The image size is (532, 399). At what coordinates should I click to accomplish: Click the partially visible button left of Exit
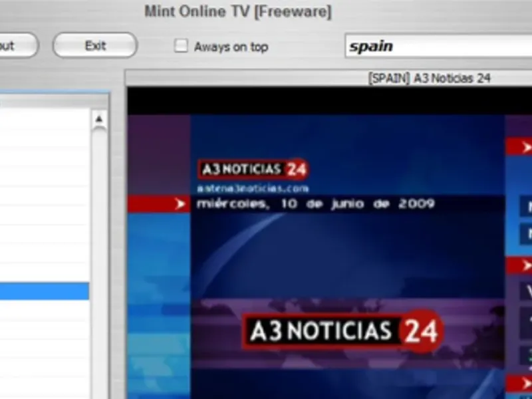pyautogui.click(x=19, y=45)
